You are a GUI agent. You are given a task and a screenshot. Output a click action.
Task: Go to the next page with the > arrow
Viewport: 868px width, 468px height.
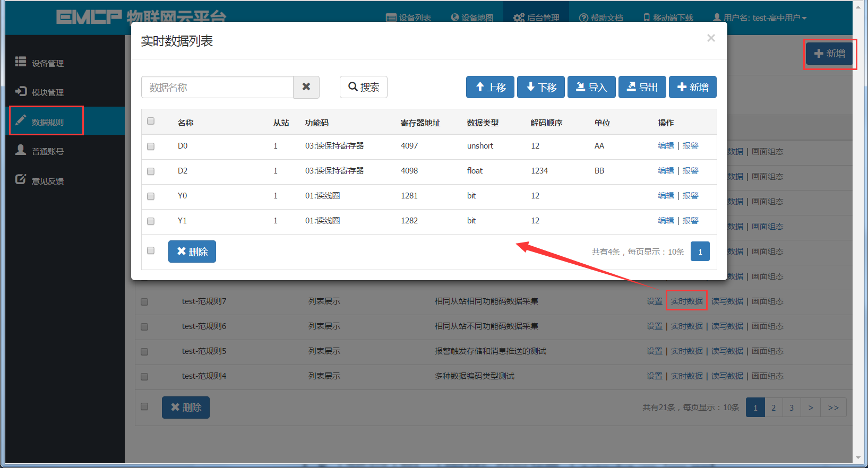pos(811,408)
